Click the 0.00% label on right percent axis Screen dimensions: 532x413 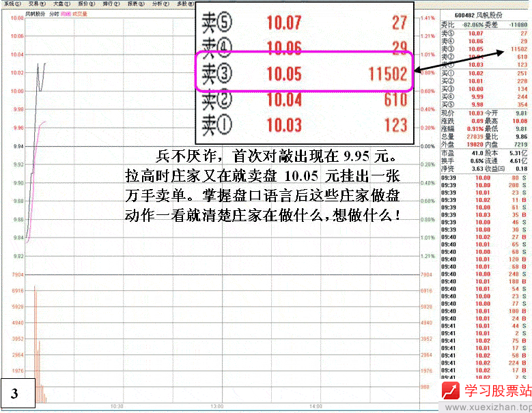(428, 146)
